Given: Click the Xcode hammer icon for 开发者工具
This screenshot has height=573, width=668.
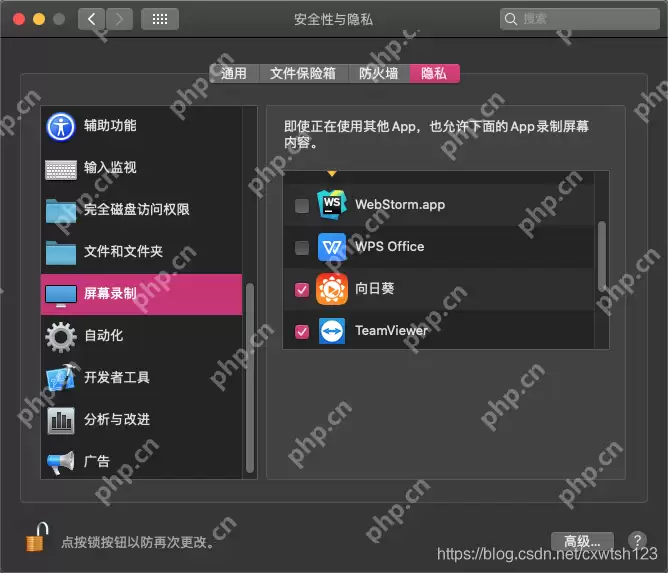Looking at the screenshot, I should (x=63, y=377).
